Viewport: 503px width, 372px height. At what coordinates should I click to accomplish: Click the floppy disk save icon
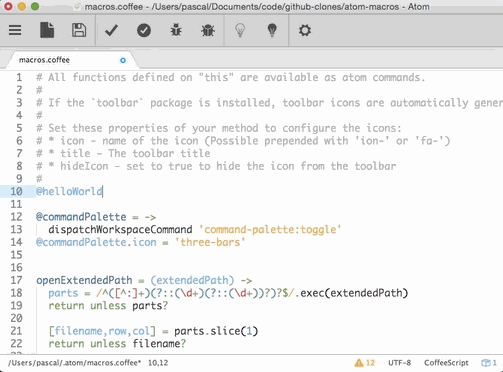pyautogui.click(x=79, y=30)
